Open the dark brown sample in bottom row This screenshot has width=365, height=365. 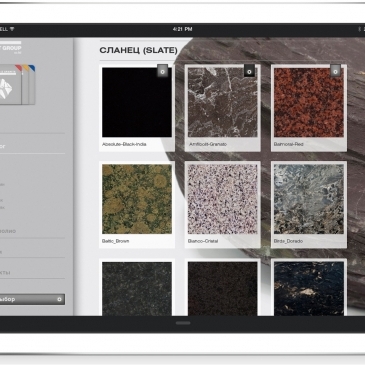point(223,289)
